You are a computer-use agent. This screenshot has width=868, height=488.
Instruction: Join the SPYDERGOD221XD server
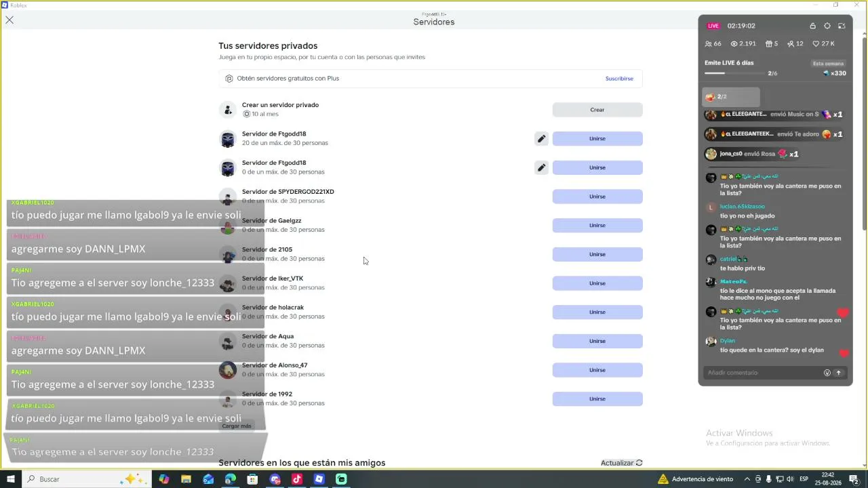(x=597, y=197)
